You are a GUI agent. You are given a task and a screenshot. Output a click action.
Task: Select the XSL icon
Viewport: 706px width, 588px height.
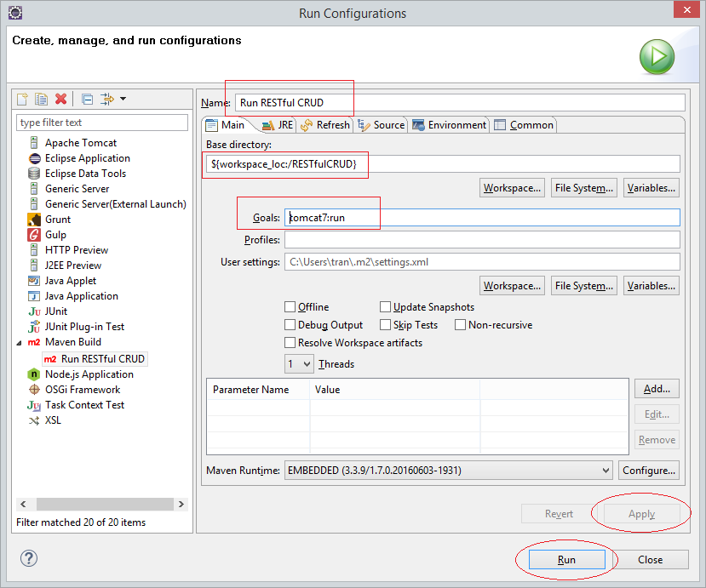[34, 420]
